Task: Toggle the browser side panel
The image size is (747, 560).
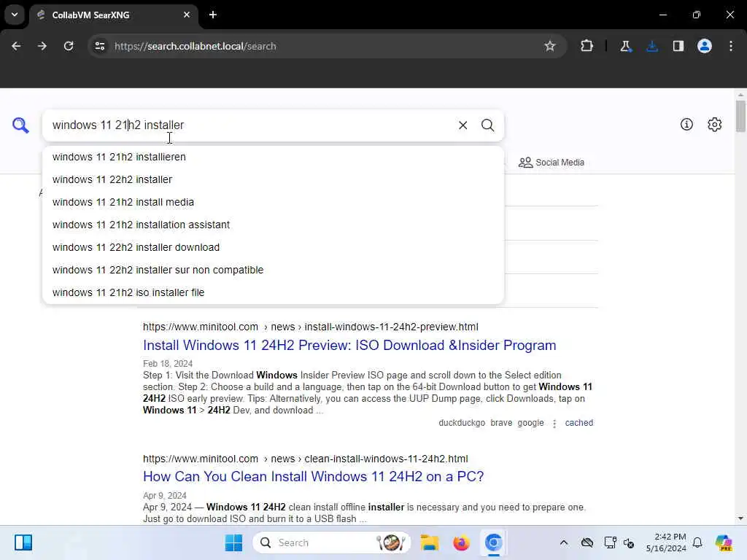Action: (x=678, y=46)
